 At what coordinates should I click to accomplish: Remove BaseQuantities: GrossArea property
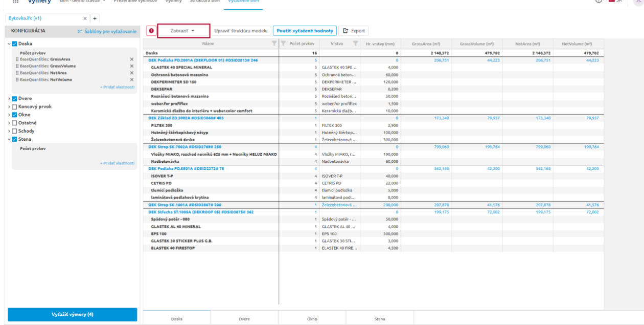click(132, 59)
